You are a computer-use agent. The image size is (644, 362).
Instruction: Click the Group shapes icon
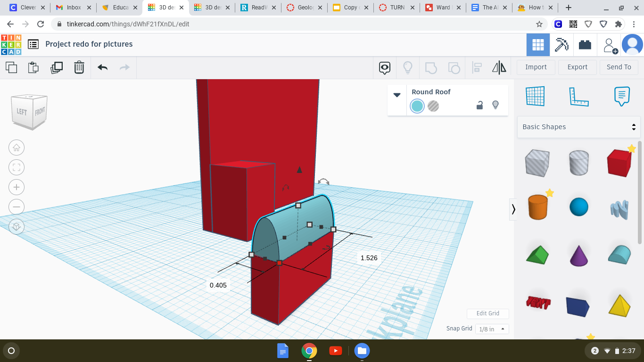coord(431,67)
